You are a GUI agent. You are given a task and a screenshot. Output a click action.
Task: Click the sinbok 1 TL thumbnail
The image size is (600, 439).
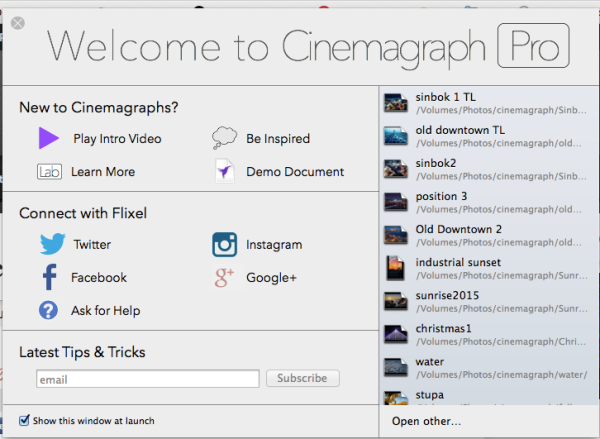point(396,103)
